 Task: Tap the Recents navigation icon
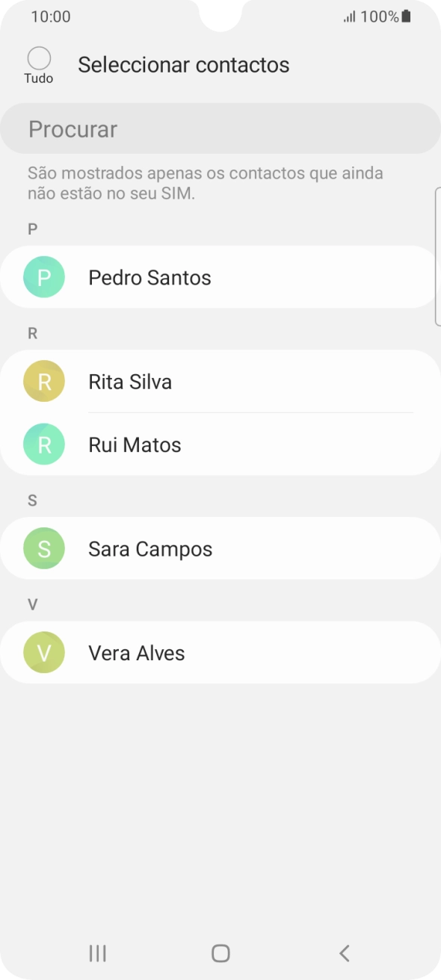[97, 952]
